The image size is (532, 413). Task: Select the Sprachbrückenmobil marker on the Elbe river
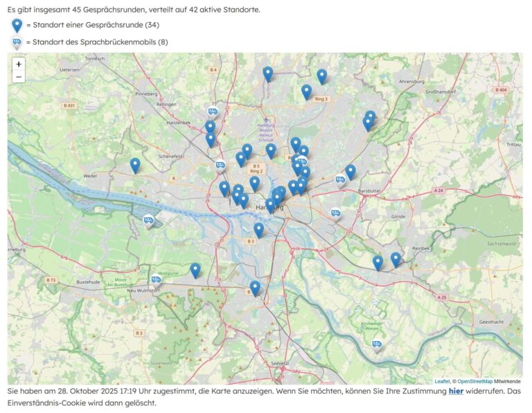click(x=148, y=221)
